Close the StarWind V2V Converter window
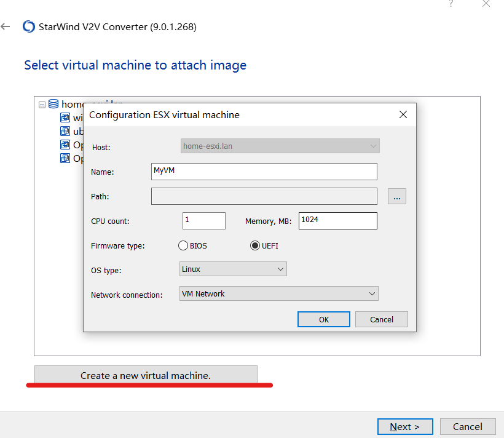 pos(486,4)
